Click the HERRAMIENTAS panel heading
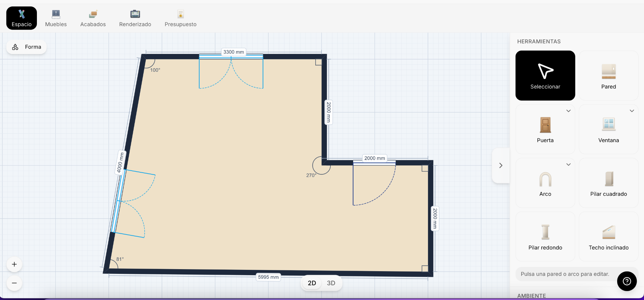The image size is (644, 300). pyautogui.click(x=539, y=42)
